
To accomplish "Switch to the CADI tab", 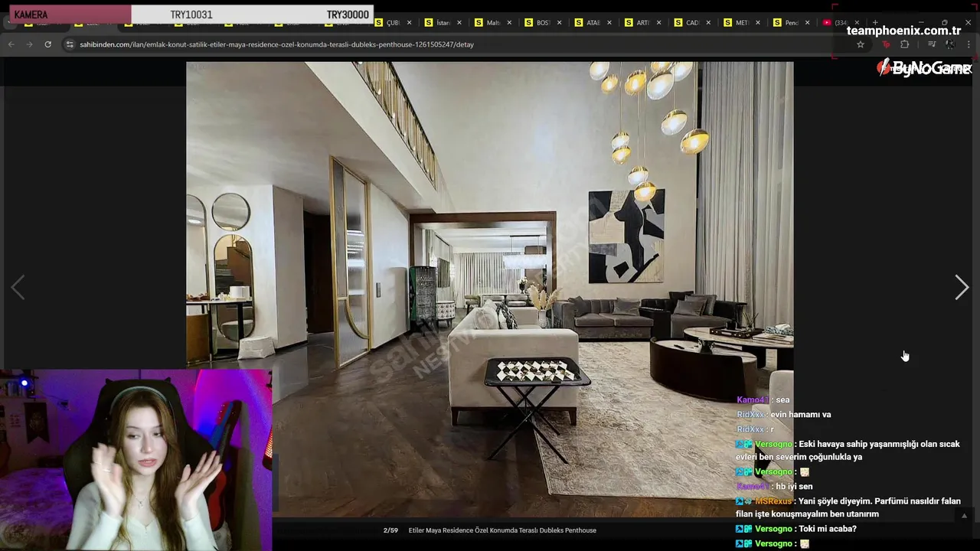I will (x=692, y=23).
